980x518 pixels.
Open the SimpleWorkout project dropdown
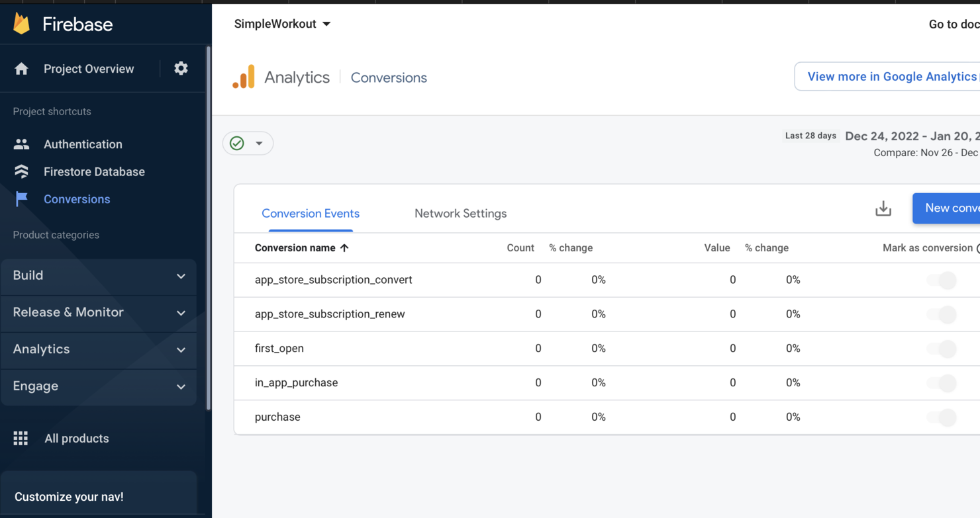[x=281, y=24]
